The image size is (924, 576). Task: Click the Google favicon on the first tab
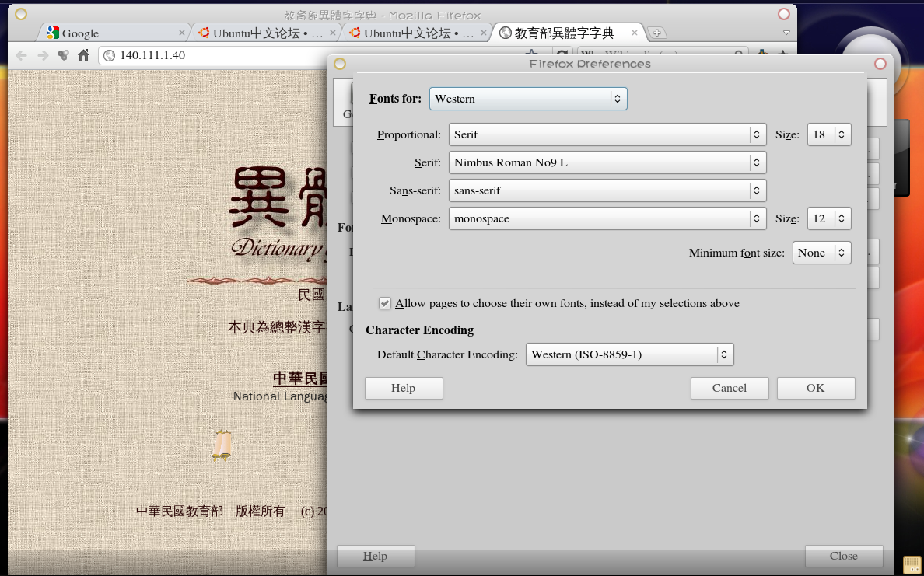53,33
